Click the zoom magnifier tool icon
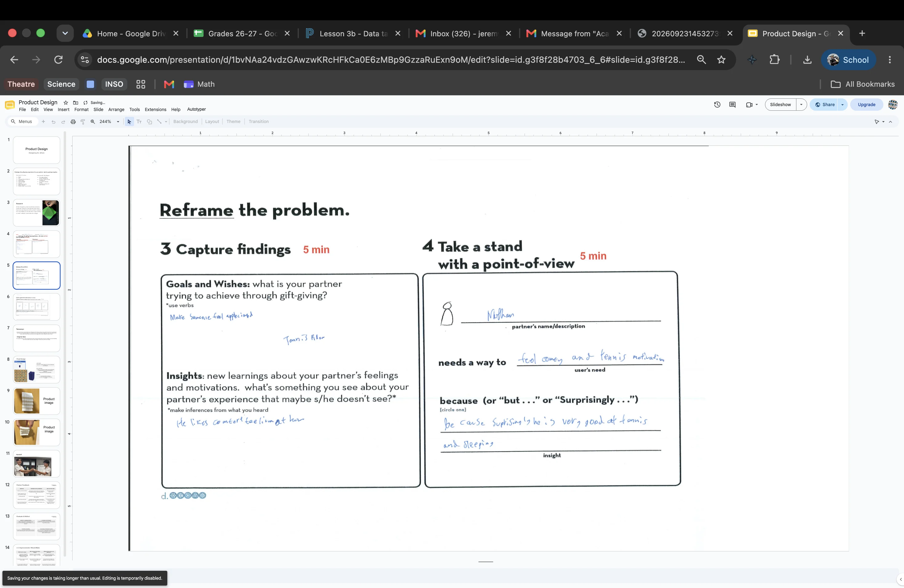The image size is (904, 588). (x=93, y=121)
